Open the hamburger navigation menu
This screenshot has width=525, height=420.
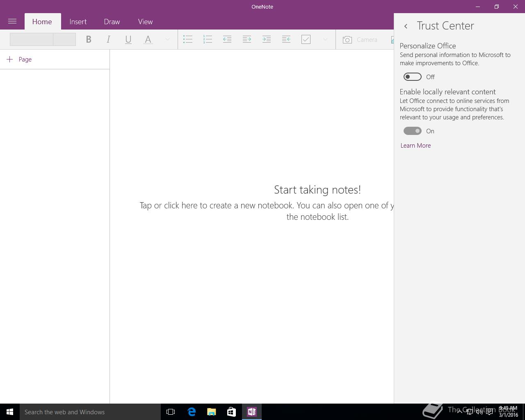(x=12, y=21)
